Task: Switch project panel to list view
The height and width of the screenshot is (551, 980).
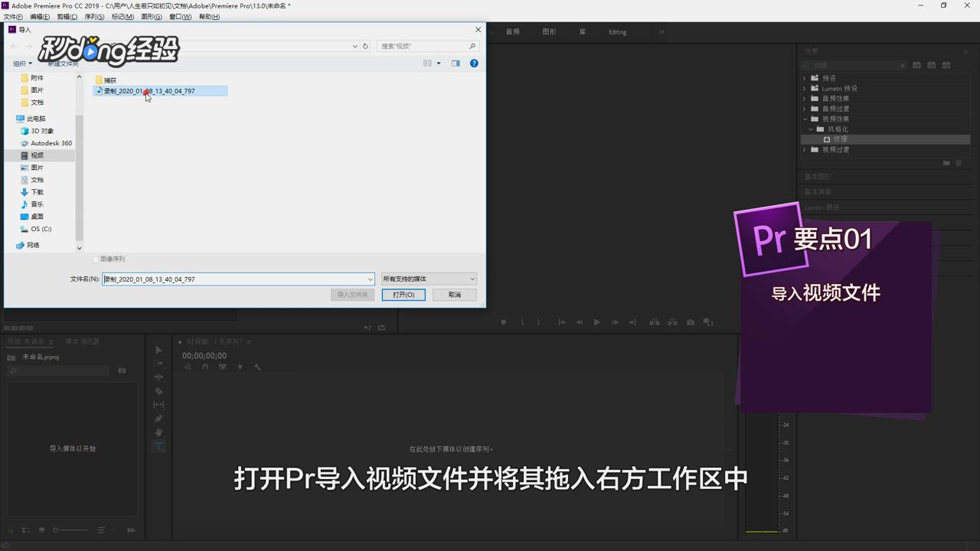Action: 26,530
